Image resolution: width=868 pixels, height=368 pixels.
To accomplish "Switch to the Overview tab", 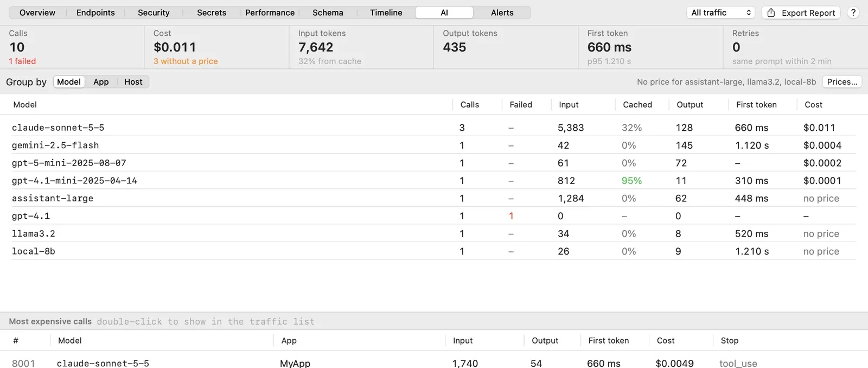I will click(37, 12).
